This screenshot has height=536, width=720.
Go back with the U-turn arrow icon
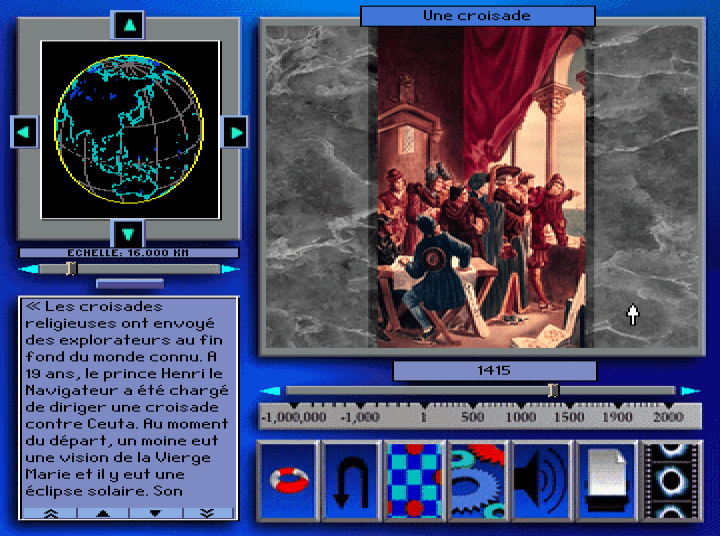[x=352, y=480]
